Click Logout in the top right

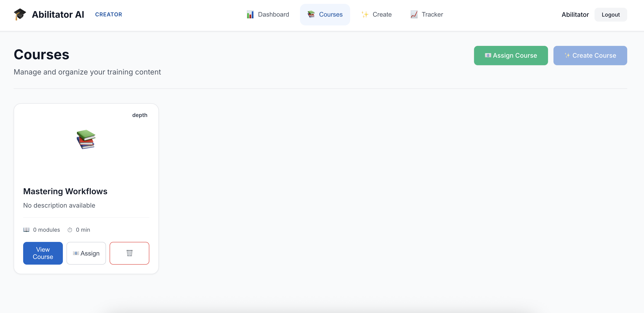(611, 14)
